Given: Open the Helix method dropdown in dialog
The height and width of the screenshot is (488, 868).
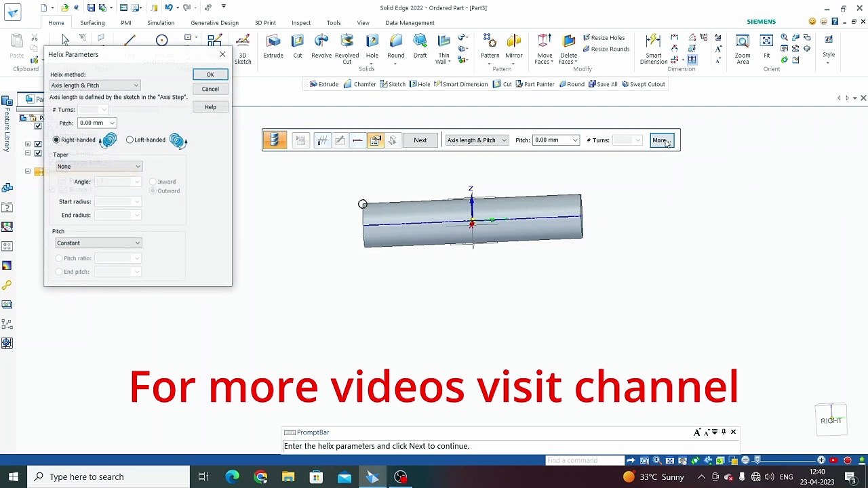Looking at the screenshot, I should [95, 85].
